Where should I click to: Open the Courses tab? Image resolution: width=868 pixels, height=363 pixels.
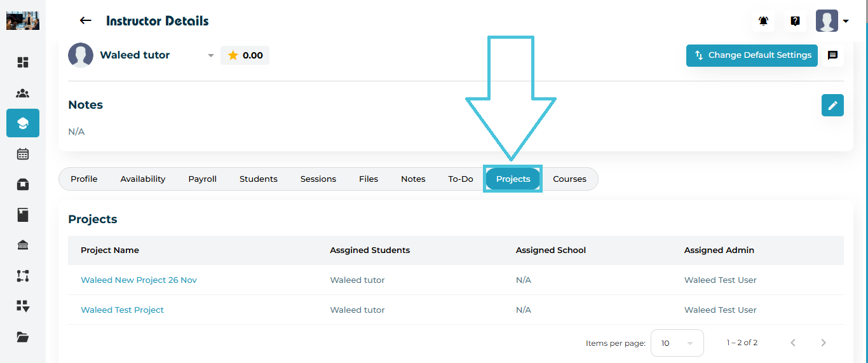point(569,179)
